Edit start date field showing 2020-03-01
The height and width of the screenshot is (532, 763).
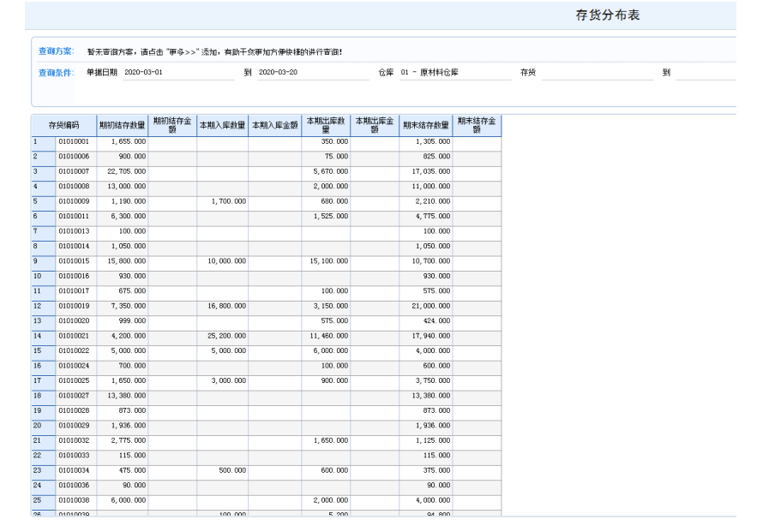tap(178, 73)
